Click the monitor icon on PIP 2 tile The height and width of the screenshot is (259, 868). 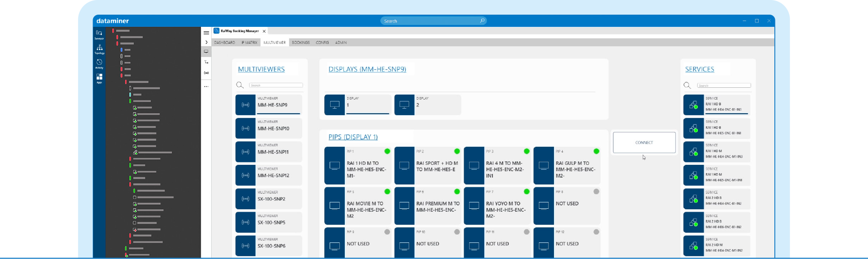click(x=404, y=166)
